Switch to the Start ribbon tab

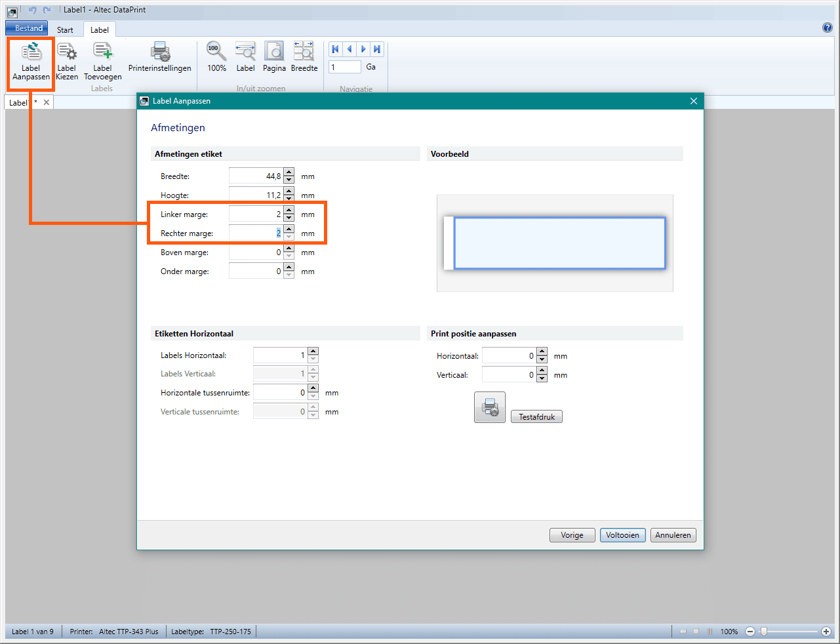click(x=65, y=30)
